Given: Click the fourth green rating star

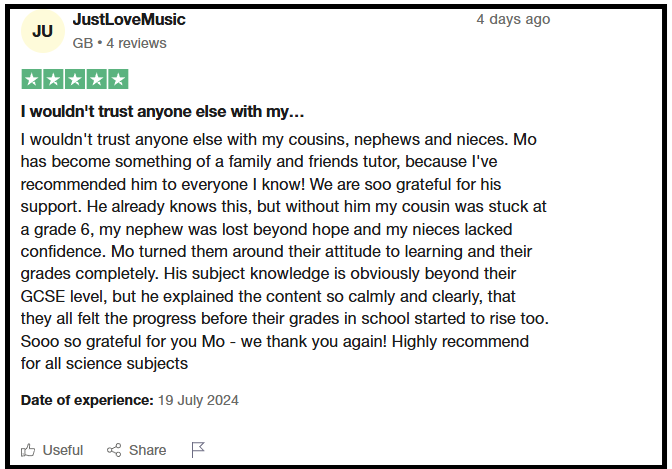Looking at the screenshot, I should (96, 79).
